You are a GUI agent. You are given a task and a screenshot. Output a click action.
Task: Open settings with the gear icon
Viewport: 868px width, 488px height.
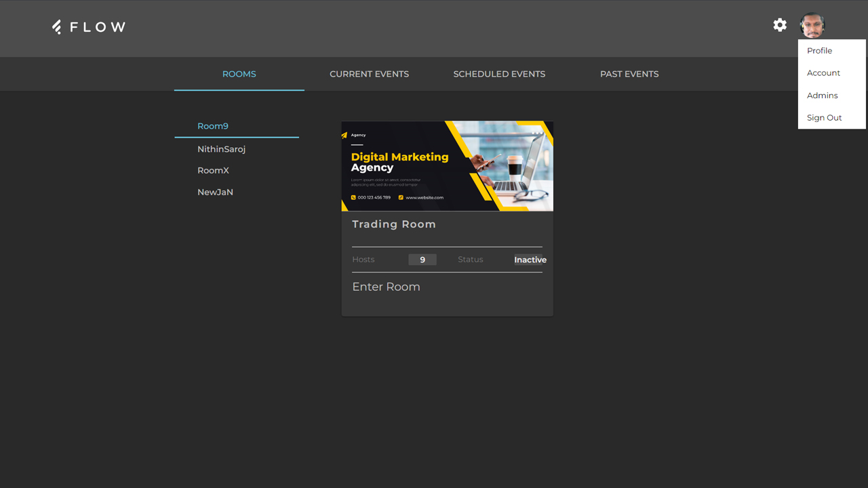click(780, 25)
